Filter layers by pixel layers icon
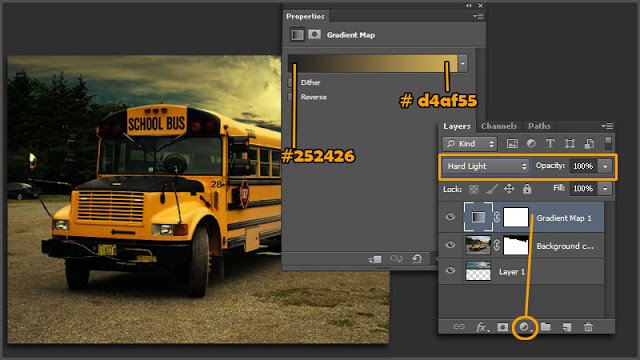 point(512,144)
